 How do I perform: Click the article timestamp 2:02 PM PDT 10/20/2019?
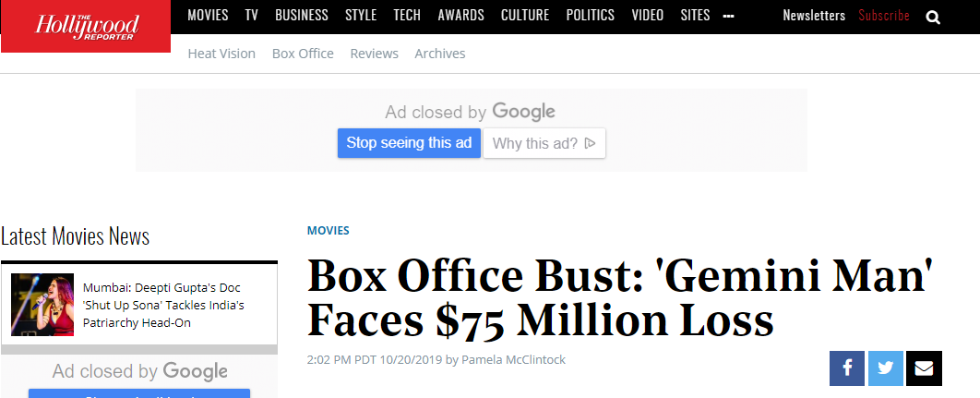(375, 360)
